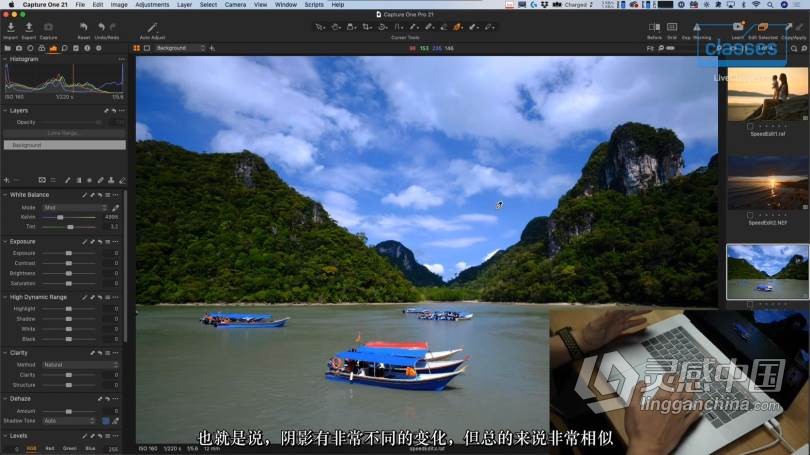This screenshot has width=810, height=455.
Task: Open the active orange Exposure tool tab
Action: pos(53,48)
